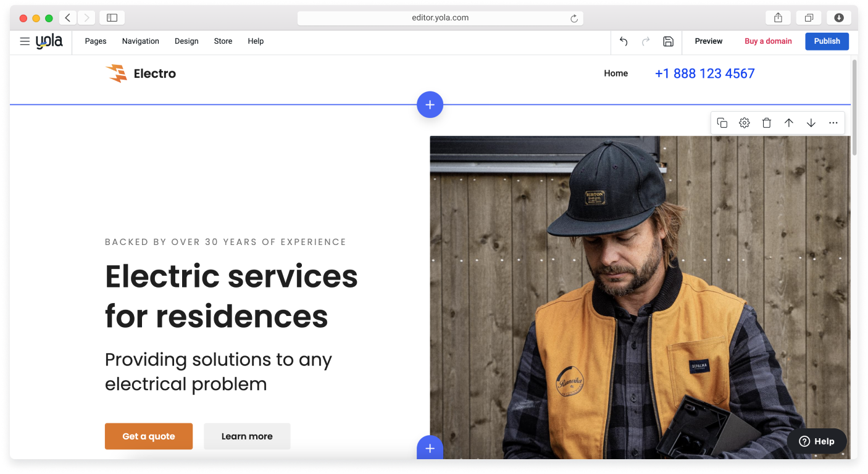Open the Pages menu

click(x=96, y=41)
